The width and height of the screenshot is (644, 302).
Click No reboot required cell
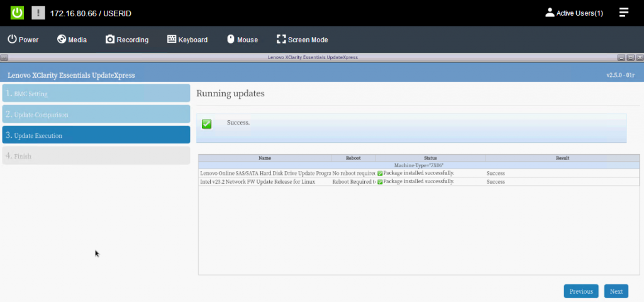tap(353, 173)
